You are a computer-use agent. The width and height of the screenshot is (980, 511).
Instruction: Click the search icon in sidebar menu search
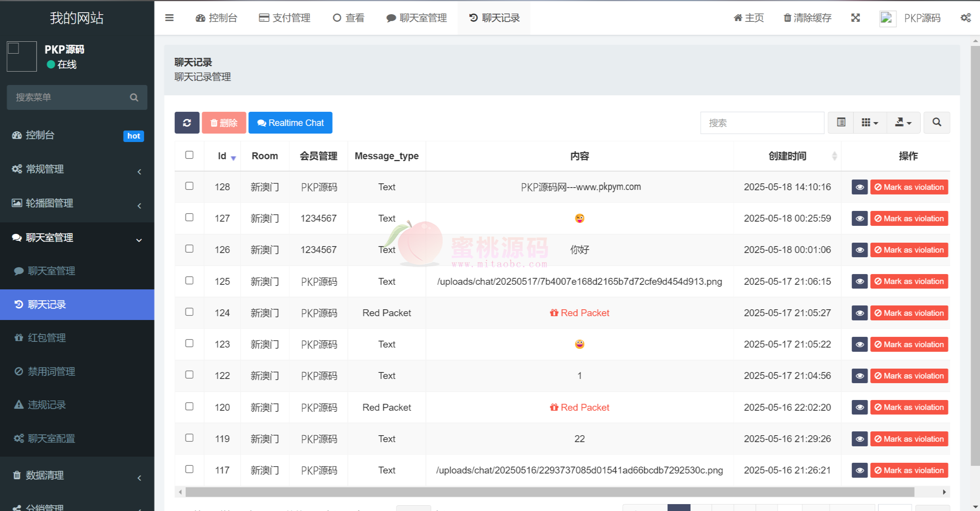[134, 97]
